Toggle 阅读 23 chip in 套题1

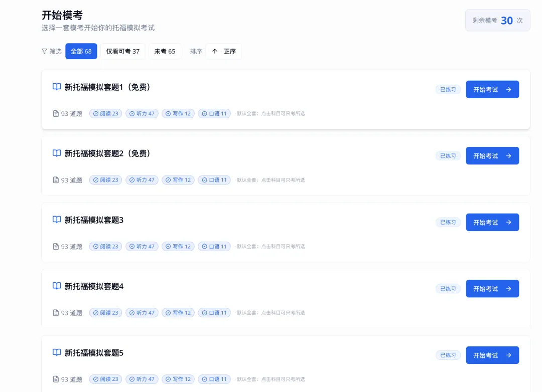[x=105, y=114]
